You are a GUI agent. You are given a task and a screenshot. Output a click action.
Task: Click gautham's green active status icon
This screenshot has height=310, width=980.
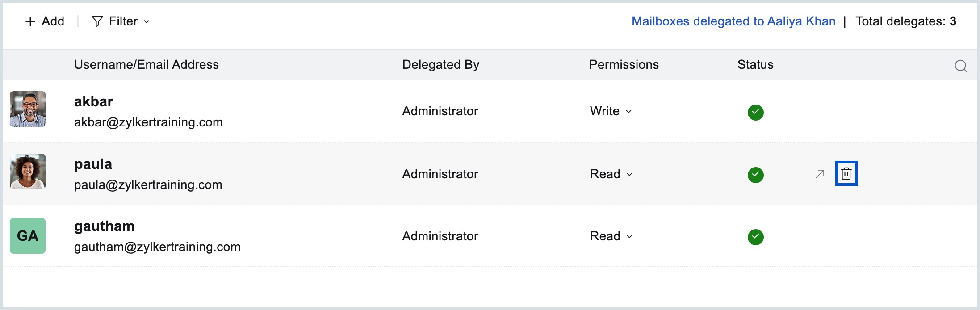point(755,237)
